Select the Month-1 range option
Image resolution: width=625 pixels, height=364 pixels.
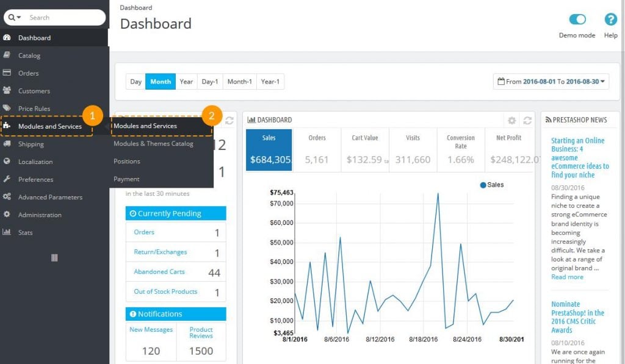239,82
